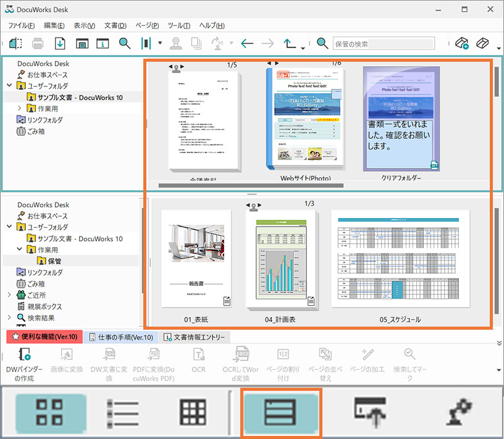Click vertical scrollbar of lower thumbnail pane
This screenshot has height=439, width=504.
point(497,261)
